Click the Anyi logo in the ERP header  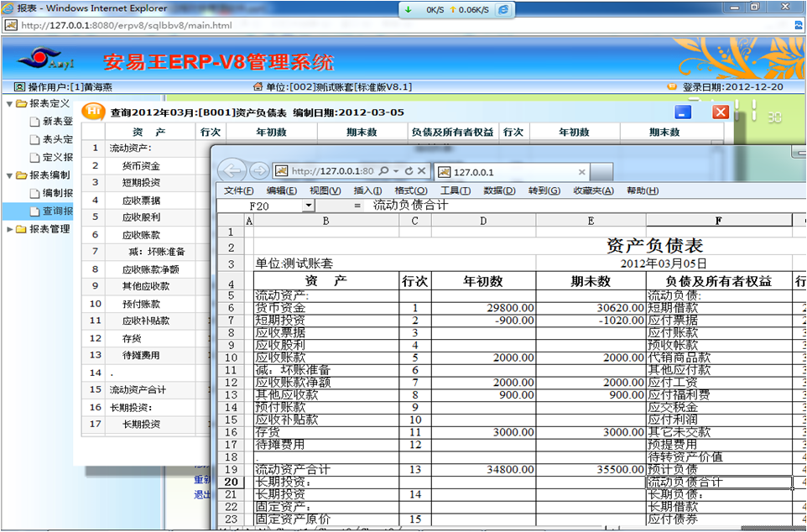pyautogui.click(x=46, y=60)
